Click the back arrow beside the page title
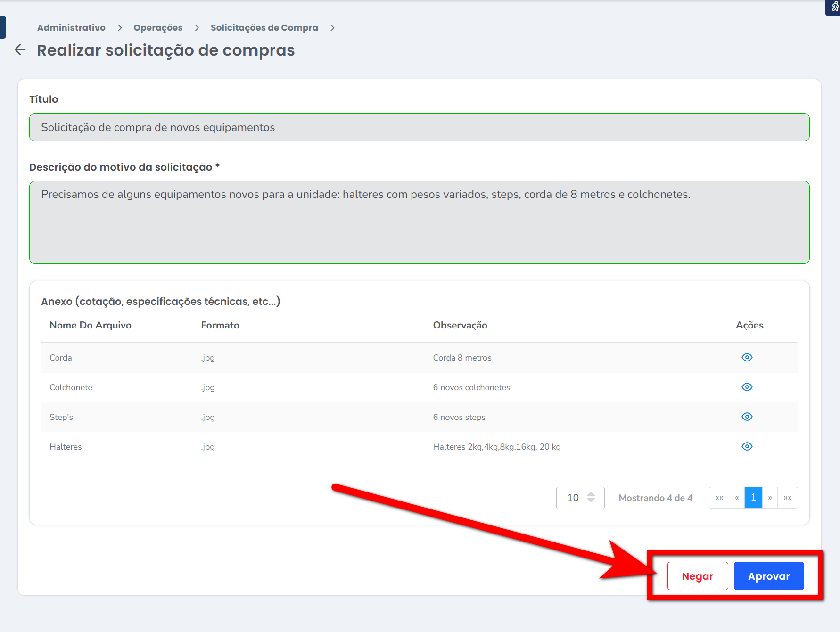 [x=20, y=50]
